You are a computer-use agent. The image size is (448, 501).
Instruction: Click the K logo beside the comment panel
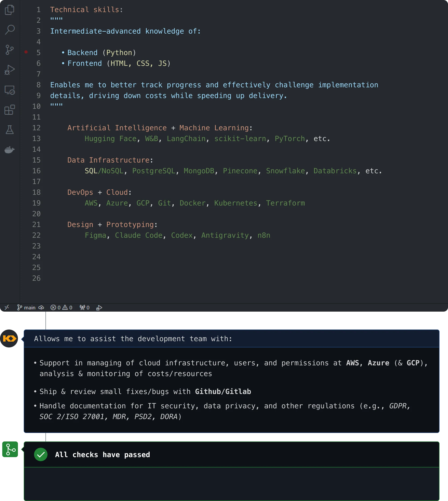9,339
